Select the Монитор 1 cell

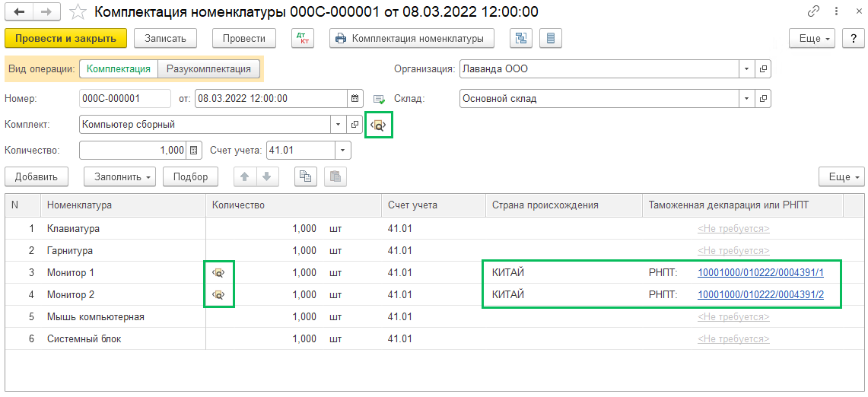coord(123,272)
